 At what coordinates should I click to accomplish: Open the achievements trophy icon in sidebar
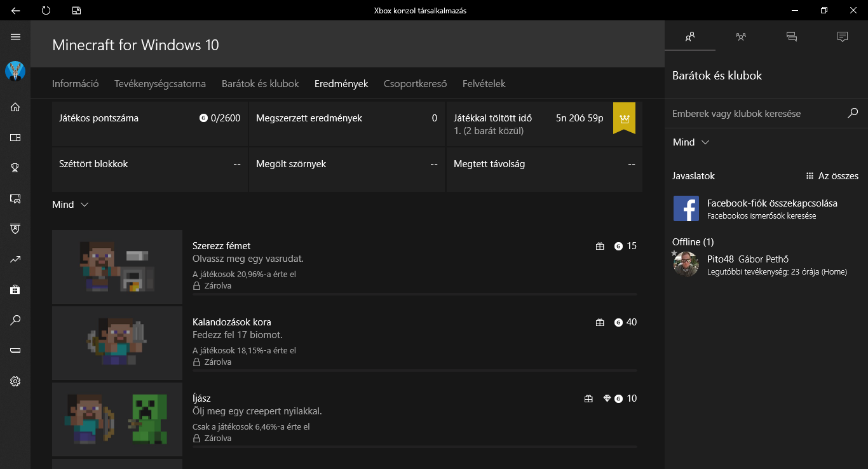point(15,168)
